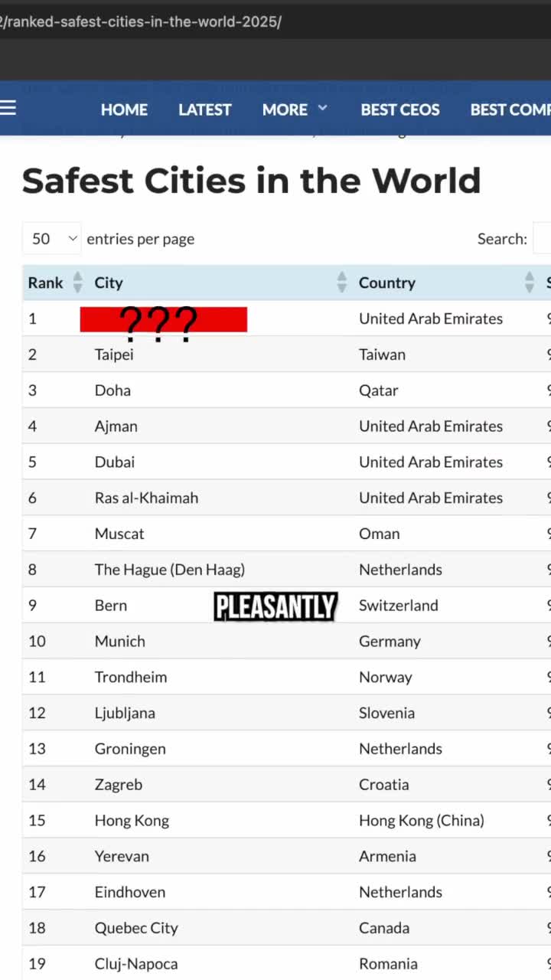This screenshot has width=551, height=980.
Task: Go to the HOME menu item
Action: [x=124, y=109]
